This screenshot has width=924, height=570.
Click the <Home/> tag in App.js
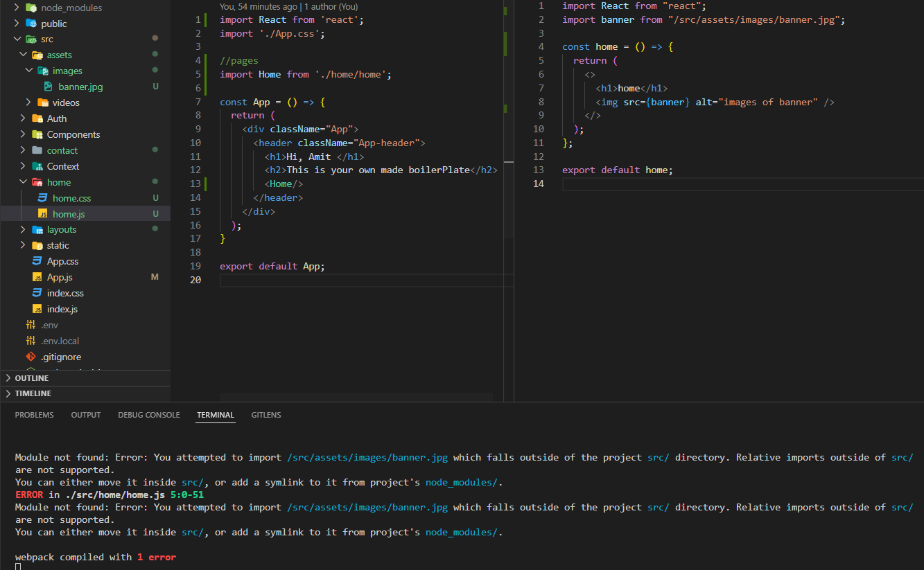284,184
